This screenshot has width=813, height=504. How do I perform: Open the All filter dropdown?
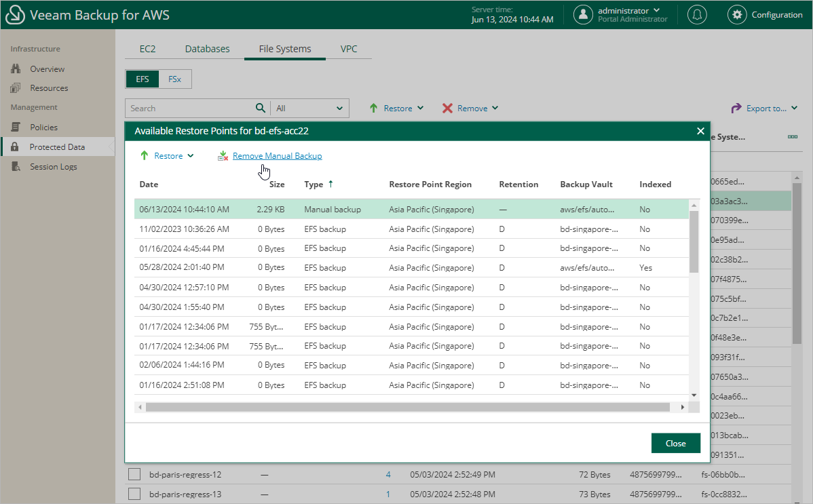pos(309,108)
